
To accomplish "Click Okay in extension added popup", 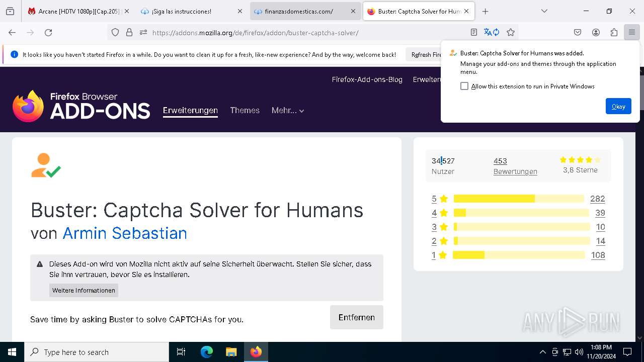I will 618,106.
